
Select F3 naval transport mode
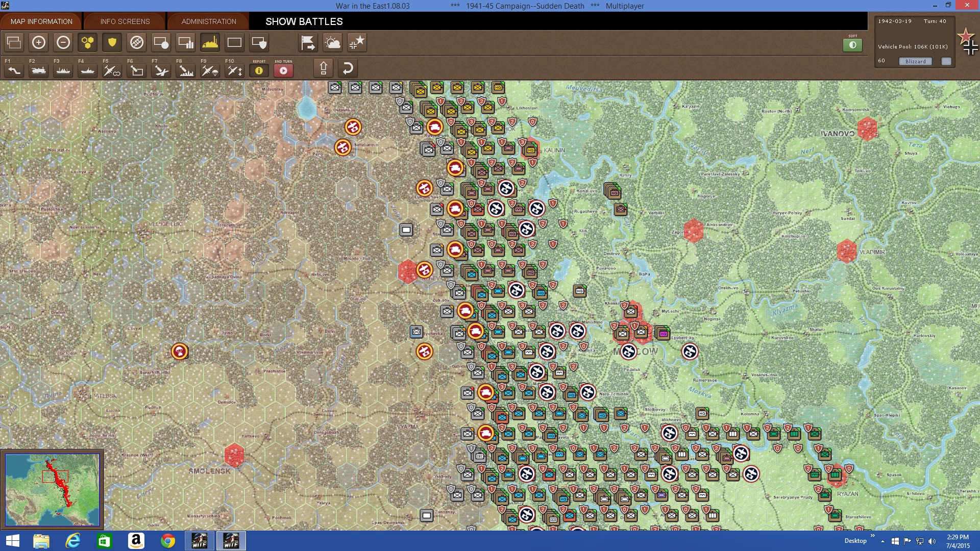coord(63,70)
